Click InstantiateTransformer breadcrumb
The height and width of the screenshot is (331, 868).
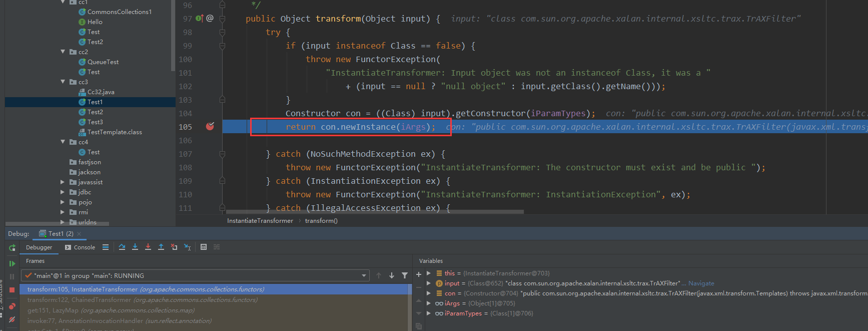260,221
